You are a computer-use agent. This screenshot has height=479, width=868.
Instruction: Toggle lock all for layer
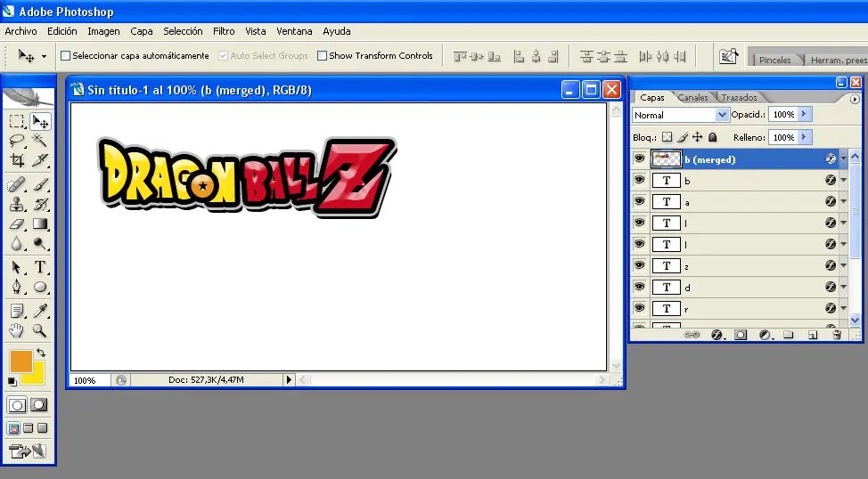(x=712, y=137)
